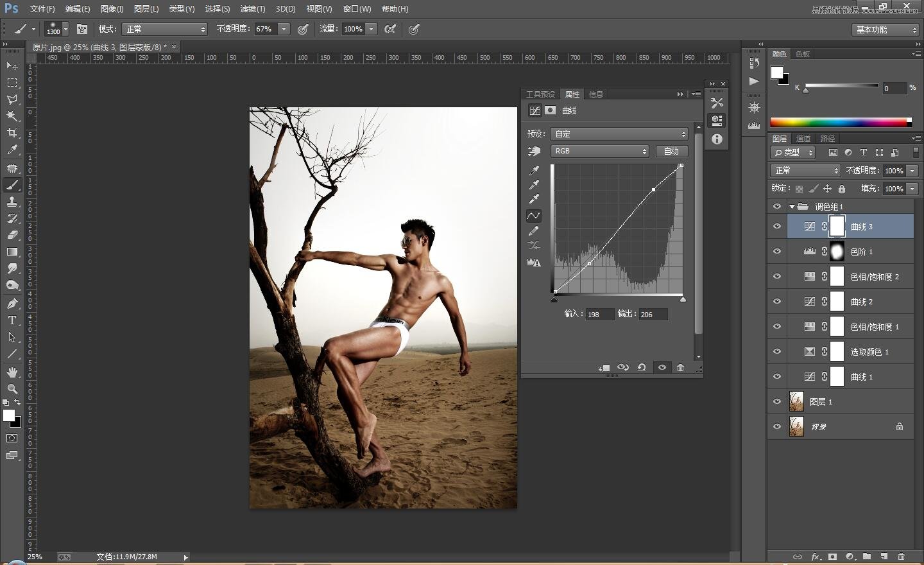The image size is (924, 565).
Task: Open layer styles fx menu
Action: point(816,557)
